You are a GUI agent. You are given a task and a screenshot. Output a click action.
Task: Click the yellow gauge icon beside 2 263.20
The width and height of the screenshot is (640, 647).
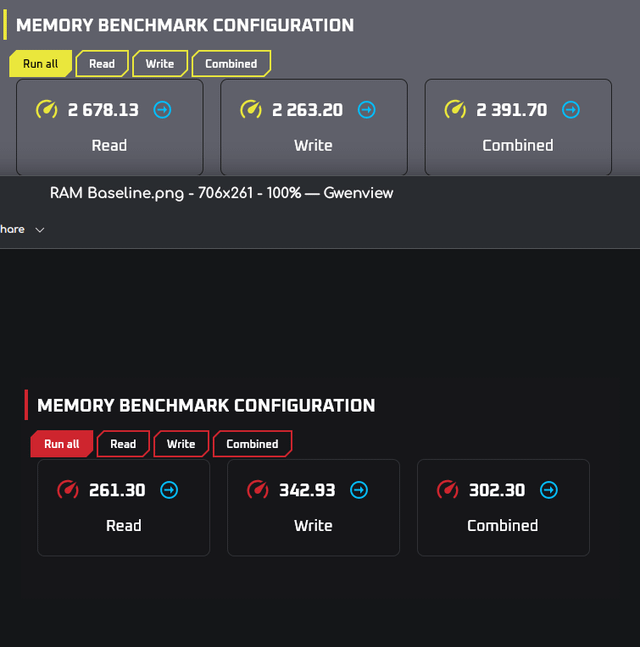click(251, 109)
